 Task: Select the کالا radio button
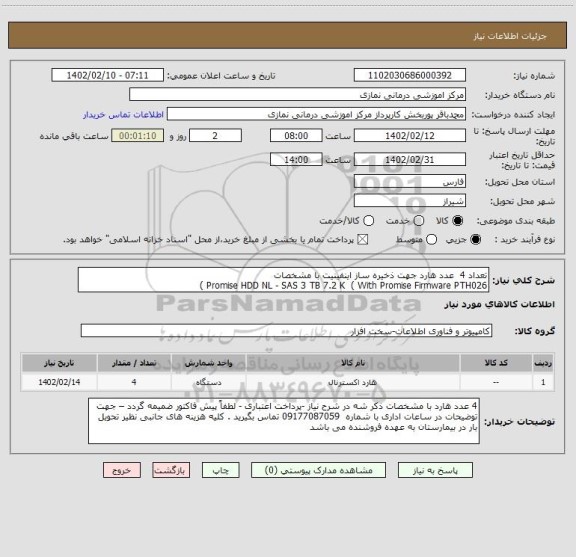pyautogui.click(x=458, y=221)
